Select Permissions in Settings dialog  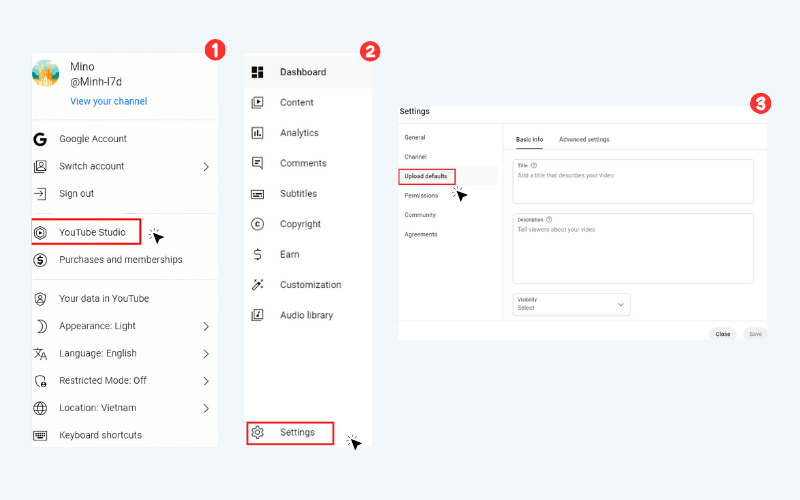click(x=421, y=195)
